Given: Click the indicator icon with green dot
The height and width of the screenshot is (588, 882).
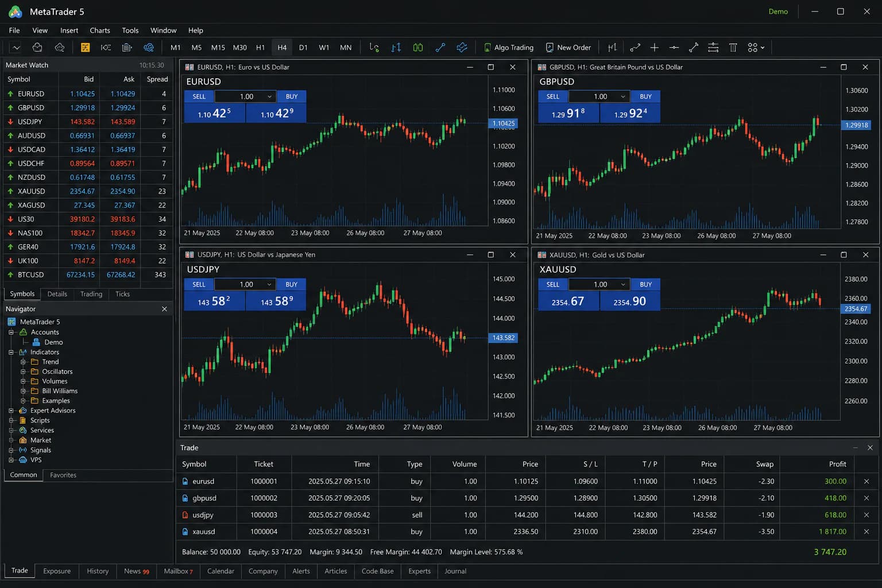Looking at the screenshot, I should click(x=374, y=48).
